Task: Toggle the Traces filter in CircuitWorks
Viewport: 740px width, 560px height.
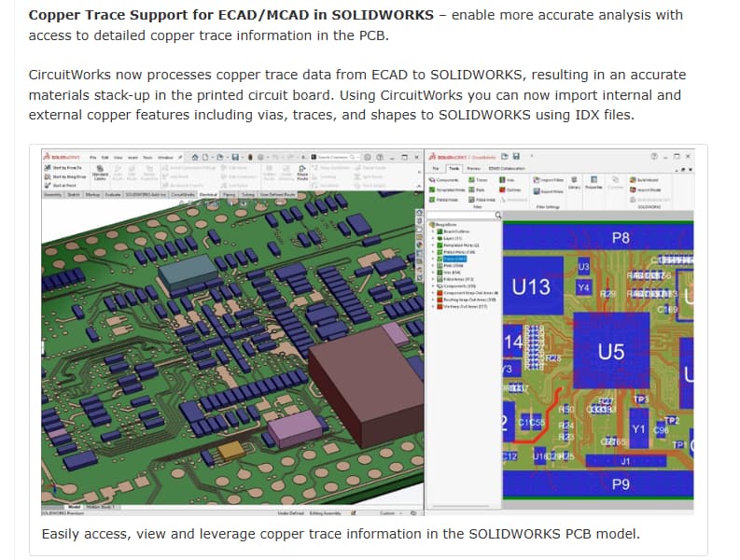Action: coord(481,178)
